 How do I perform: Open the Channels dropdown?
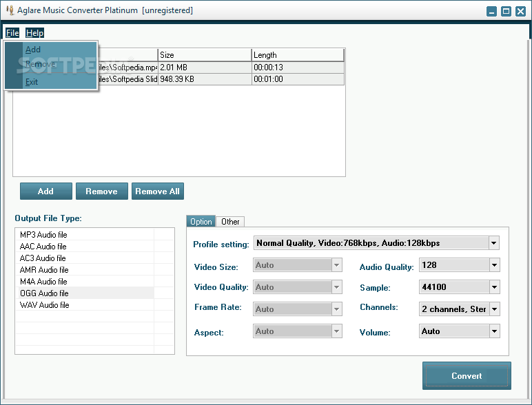[x=494, y=309]
